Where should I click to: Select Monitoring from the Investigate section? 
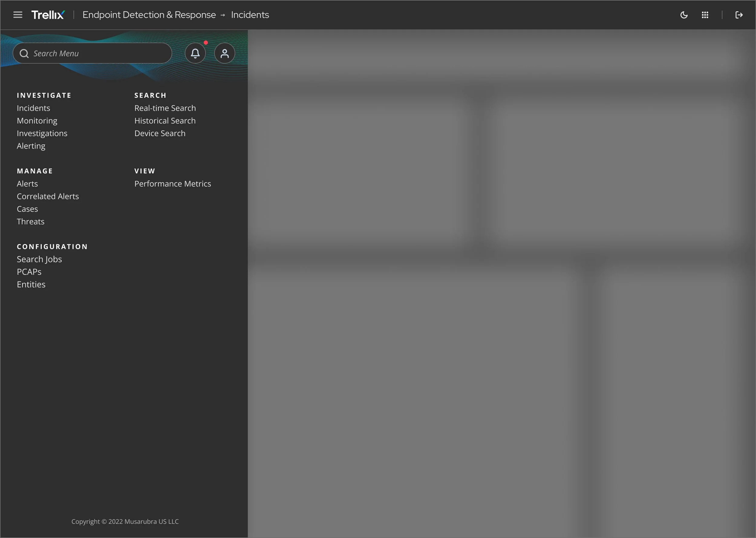37,120
